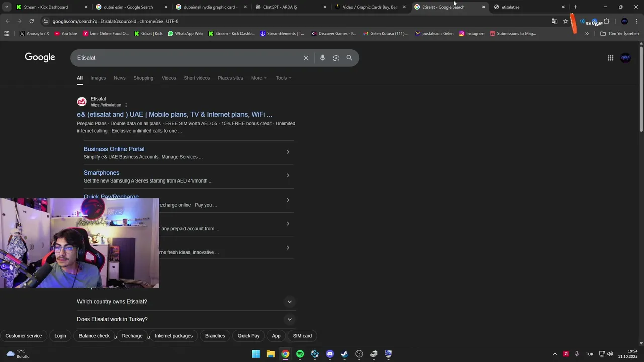Image resolution: width=644 pixels, height=362 pixels.
Task: Open a new tab with the plus icon
Action: pos(575,7)
